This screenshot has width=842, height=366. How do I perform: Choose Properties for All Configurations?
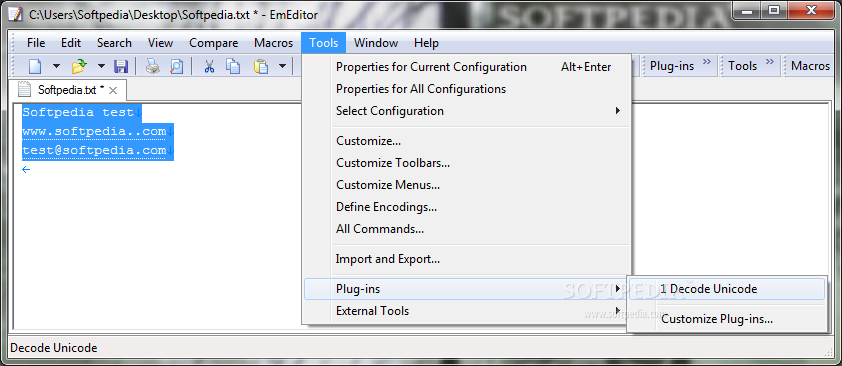pos(466,89)
